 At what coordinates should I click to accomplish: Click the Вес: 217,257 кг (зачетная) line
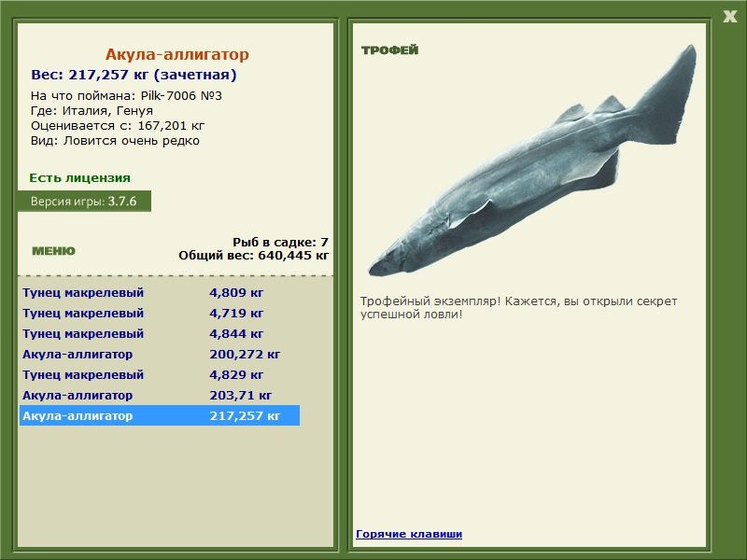point(134,75)
